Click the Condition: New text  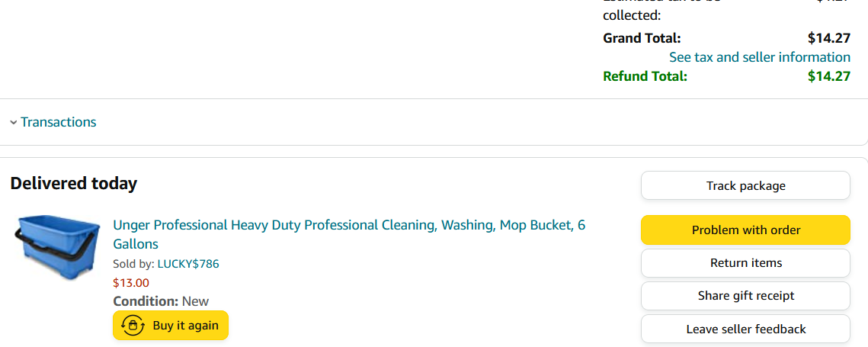click(x=161, y=301)
